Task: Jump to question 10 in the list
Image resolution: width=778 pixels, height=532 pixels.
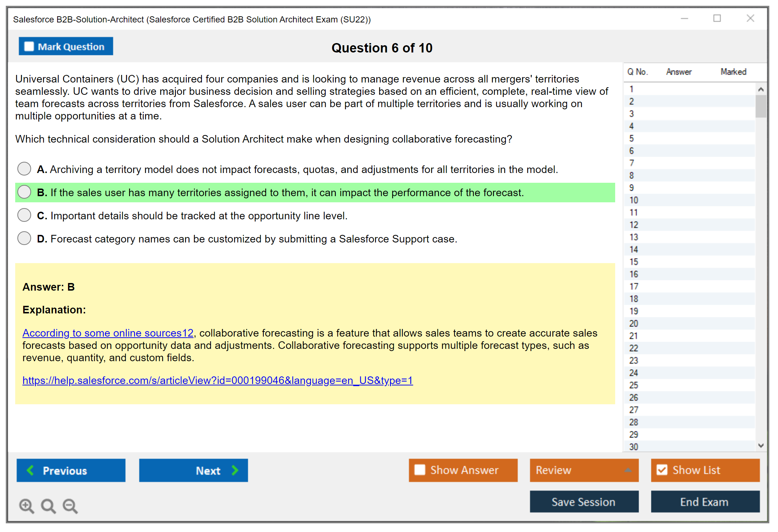Action: [x=634, y=200]
